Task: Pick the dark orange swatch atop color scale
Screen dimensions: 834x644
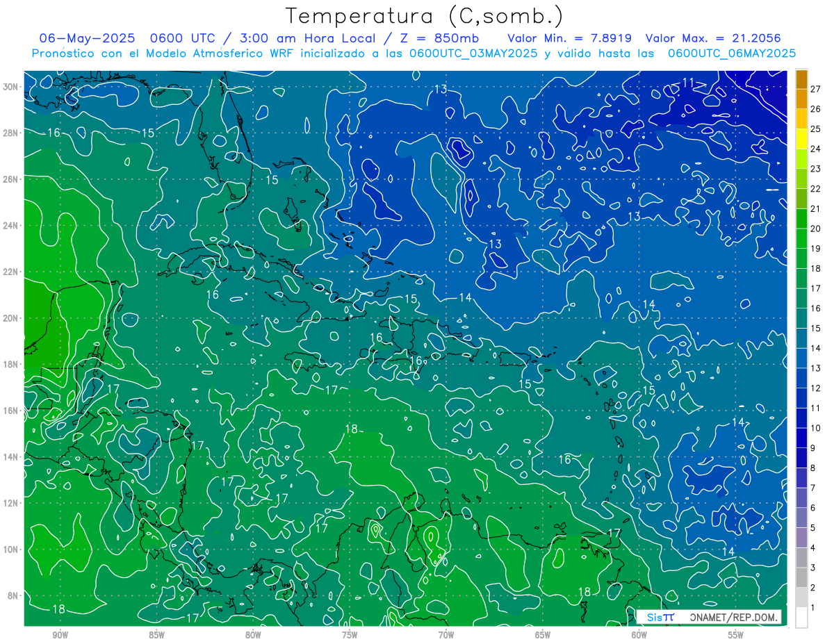Action: coord(801,79)
